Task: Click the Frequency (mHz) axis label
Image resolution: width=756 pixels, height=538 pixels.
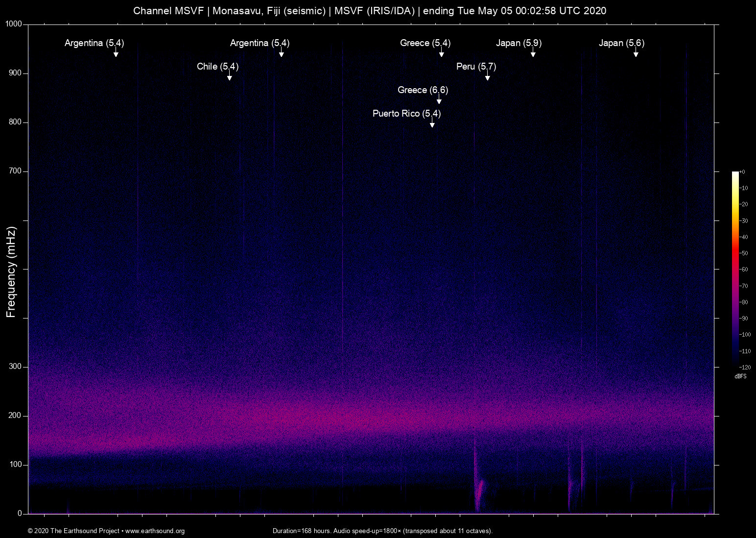Action: point(11,272)
